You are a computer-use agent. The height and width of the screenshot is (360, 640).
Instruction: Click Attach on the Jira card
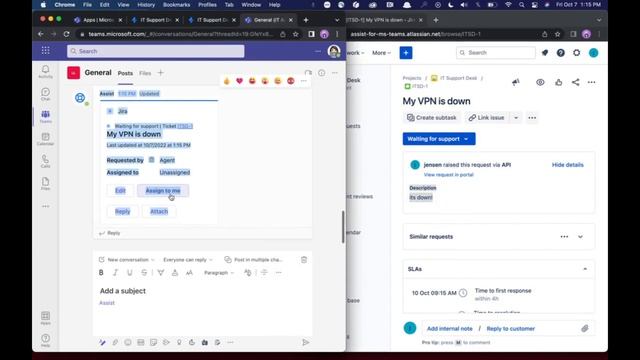[159, 211]
